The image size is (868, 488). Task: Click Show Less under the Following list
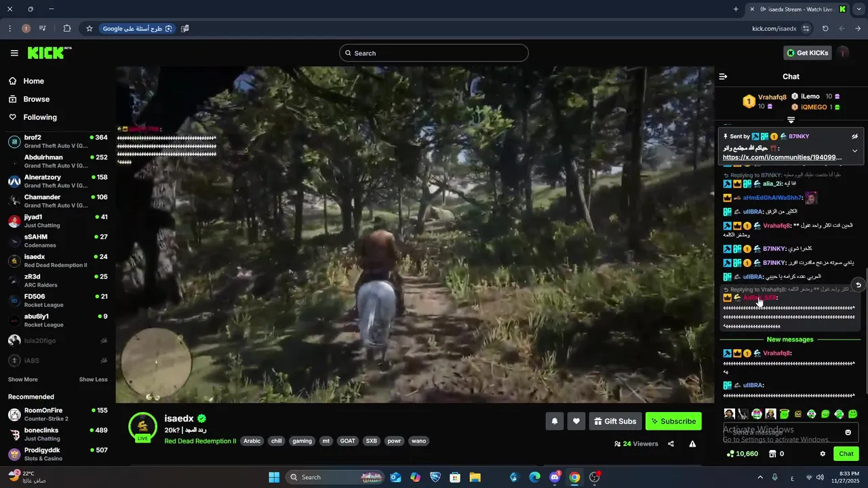coord(94,380)
